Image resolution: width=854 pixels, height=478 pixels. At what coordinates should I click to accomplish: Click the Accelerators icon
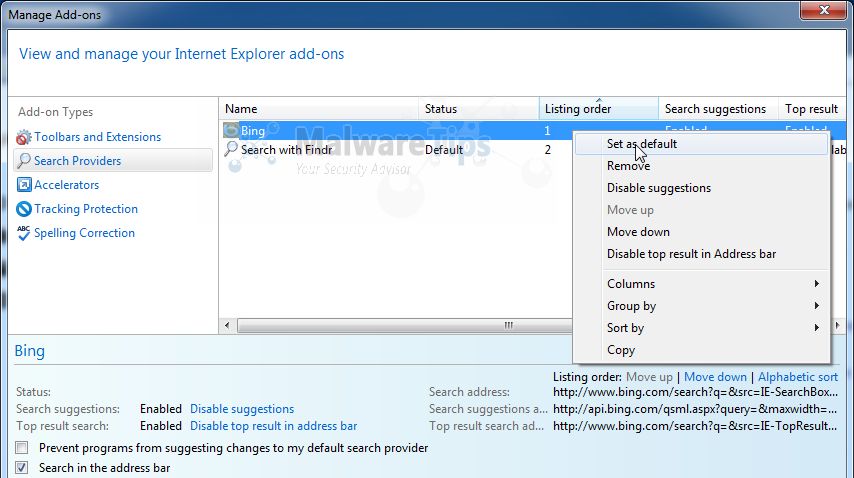tap(23, 185)
